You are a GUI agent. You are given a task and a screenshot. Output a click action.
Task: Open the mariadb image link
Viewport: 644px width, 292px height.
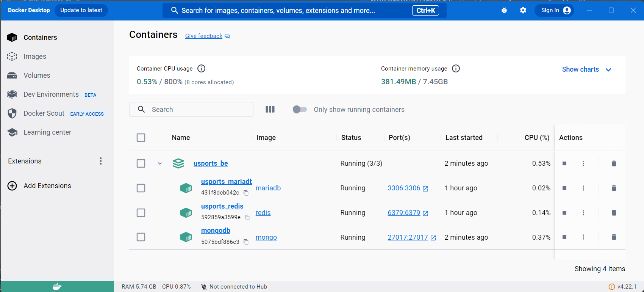[x=268, y=188]
